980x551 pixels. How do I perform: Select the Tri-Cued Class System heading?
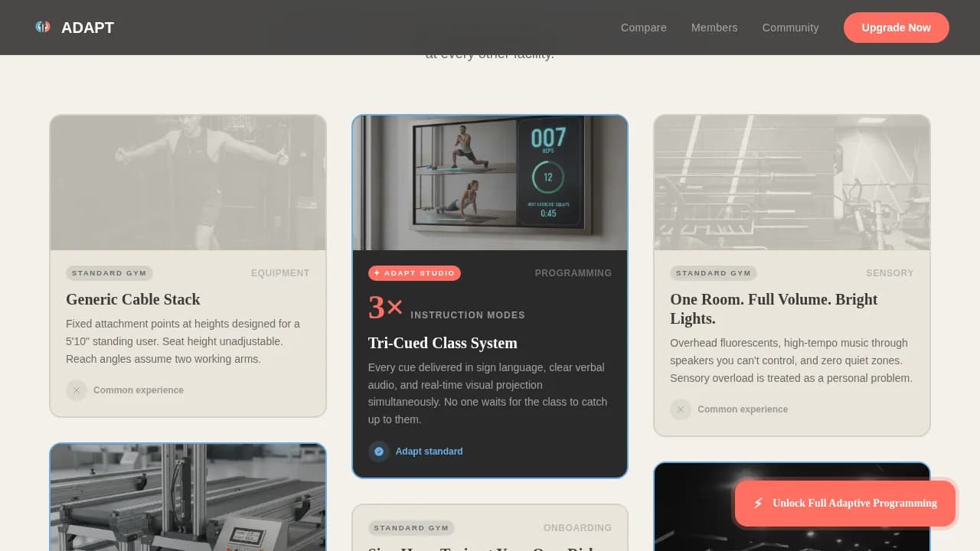(443, 343)
